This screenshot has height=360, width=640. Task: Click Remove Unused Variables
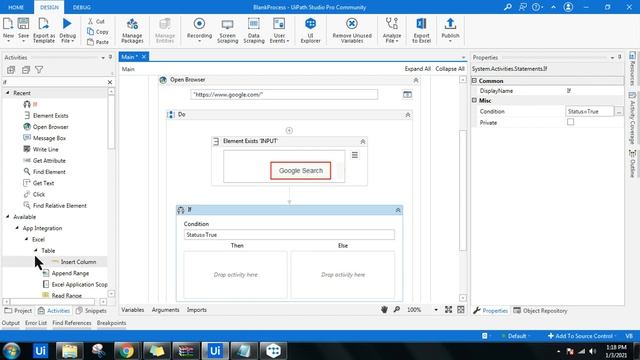click(352, 31)
